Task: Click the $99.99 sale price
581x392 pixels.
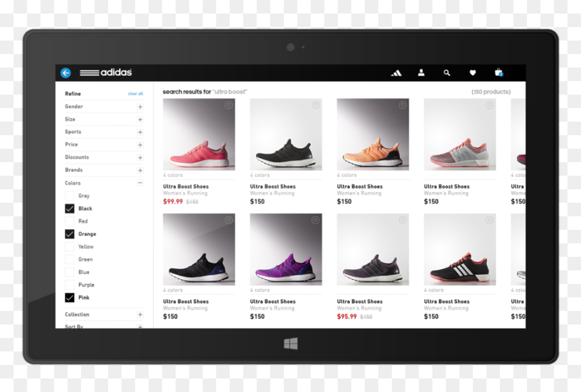Action: (x=173, y=201)
